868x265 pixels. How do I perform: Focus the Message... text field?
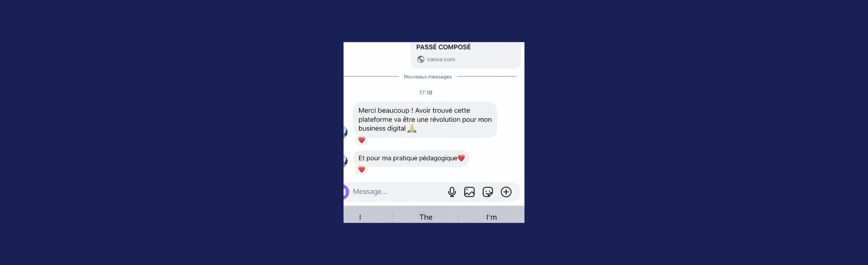click(x=397, y=192)
